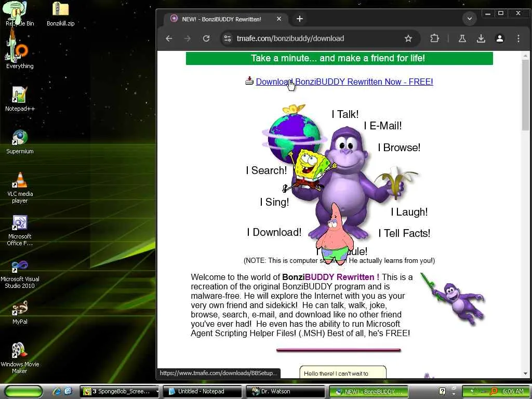The height and width of the screenshot is (399, 532).
Task: Click Download BonziBUDDY Rewritten Now - FREE! link
Action: (x=344, y=82)
